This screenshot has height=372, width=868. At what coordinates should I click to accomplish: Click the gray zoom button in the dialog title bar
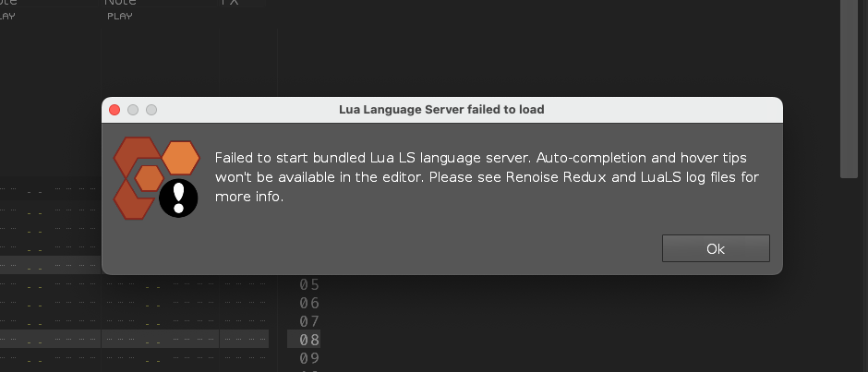point(151,110)
